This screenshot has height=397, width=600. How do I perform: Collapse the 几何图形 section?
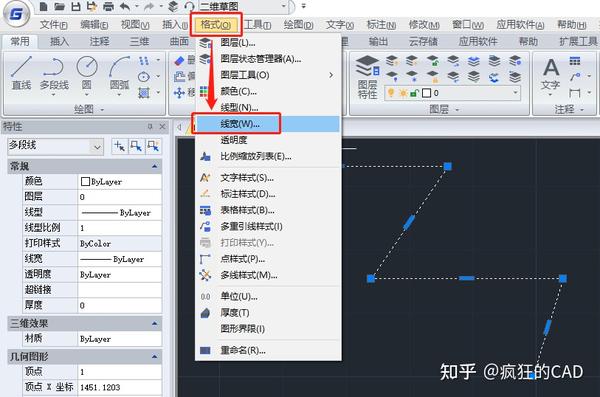pyautogui.click(x=155, y=357)
